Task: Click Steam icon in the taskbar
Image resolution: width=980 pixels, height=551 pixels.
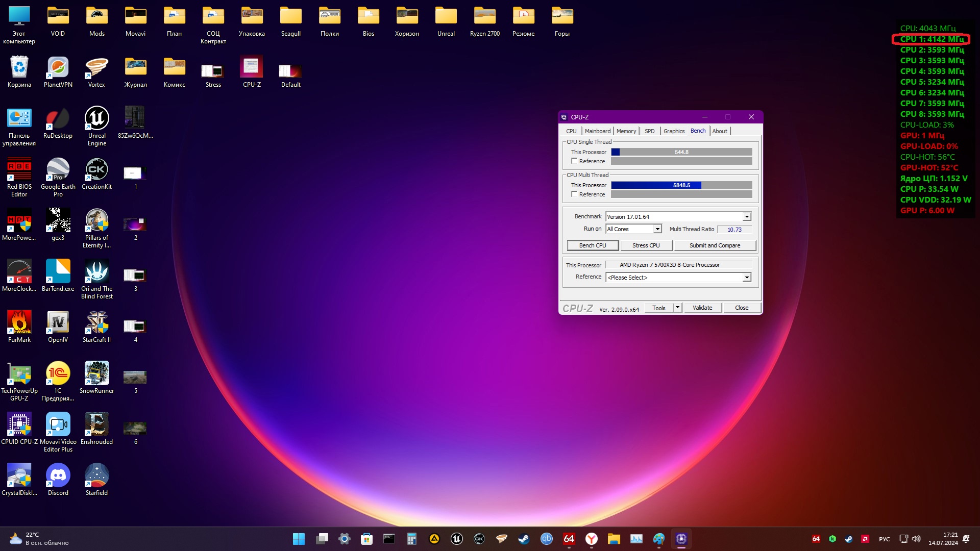Action: point(524,539)
